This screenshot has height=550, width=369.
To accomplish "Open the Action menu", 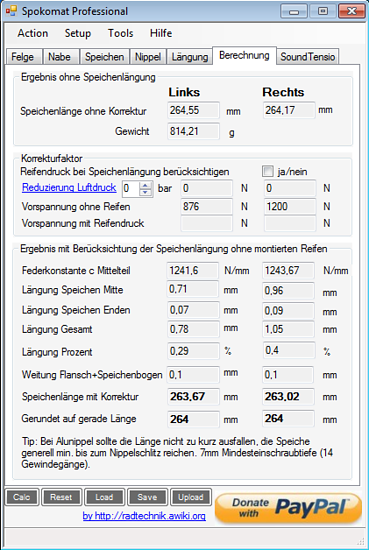I will pyautogui.click(x=33, y=33).
